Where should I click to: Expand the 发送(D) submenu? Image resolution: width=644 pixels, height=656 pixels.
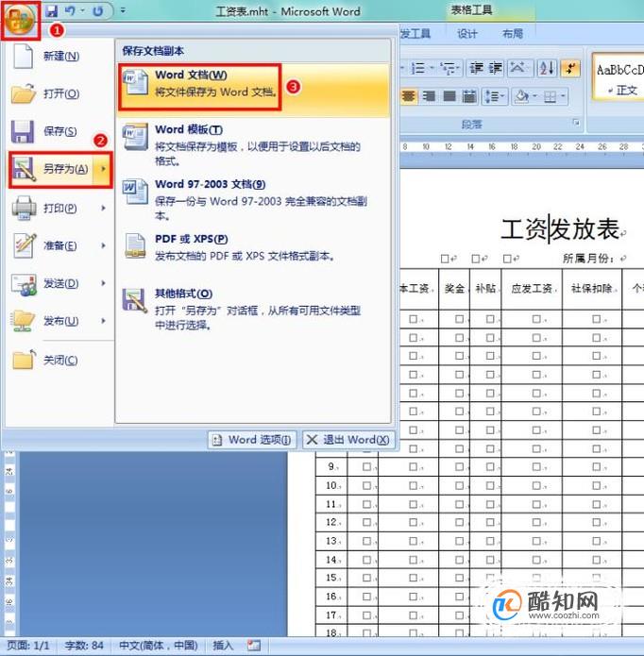click(x=59, y=283)
